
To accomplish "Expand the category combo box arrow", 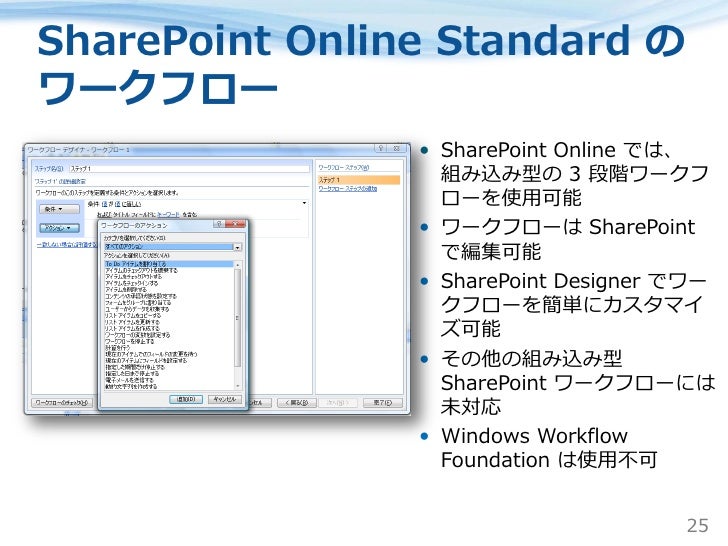I will (238, 247).
